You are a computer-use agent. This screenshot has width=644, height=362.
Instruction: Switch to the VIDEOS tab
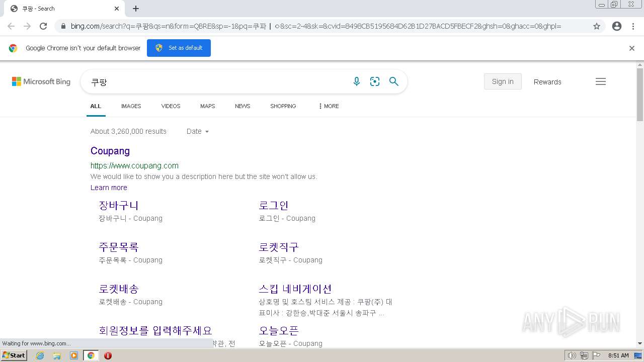point(171,106)
